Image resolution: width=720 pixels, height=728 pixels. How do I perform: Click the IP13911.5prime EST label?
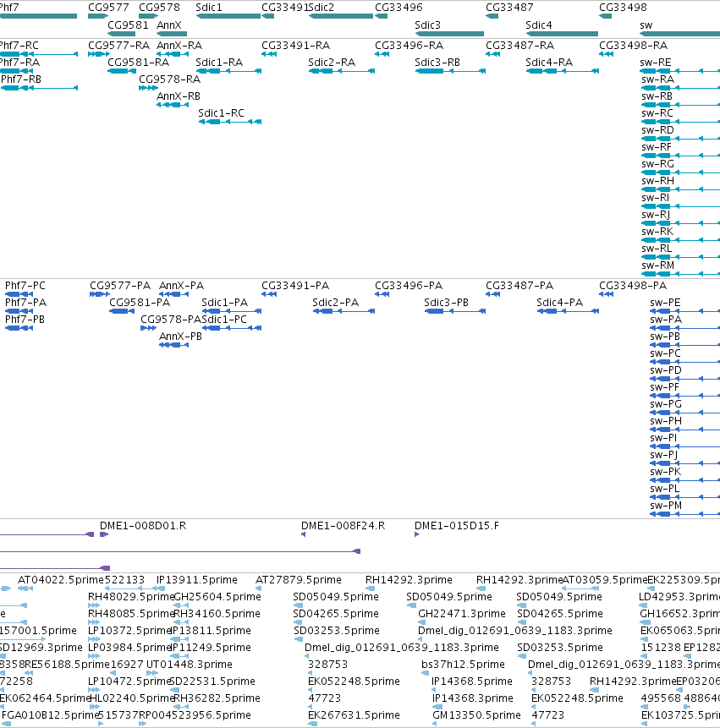(x=197, y=580)
